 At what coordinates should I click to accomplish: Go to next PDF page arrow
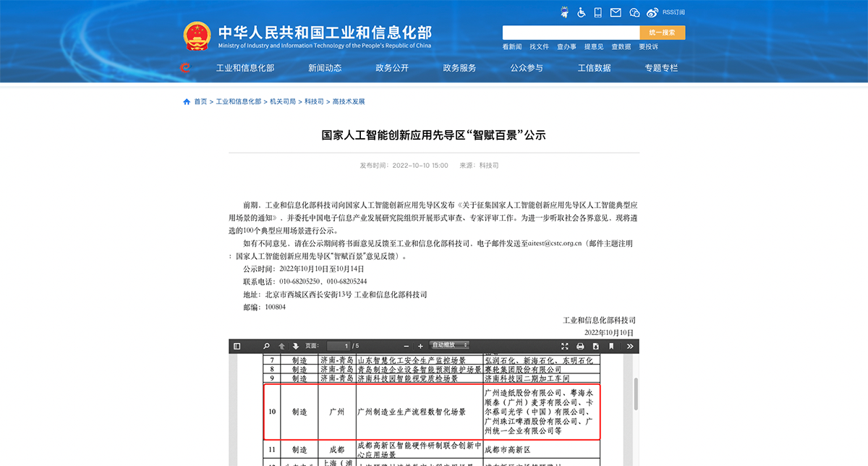coord(295,346)
